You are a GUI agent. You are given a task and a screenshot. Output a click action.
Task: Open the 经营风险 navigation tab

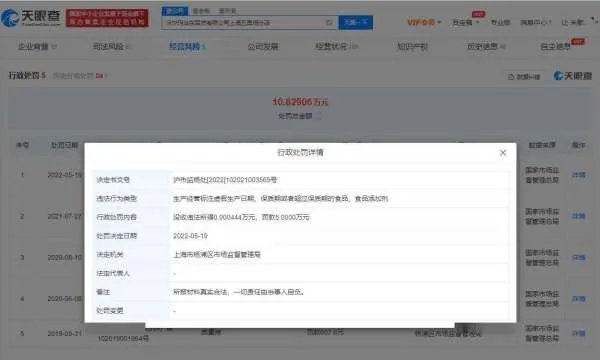[187, 47]
